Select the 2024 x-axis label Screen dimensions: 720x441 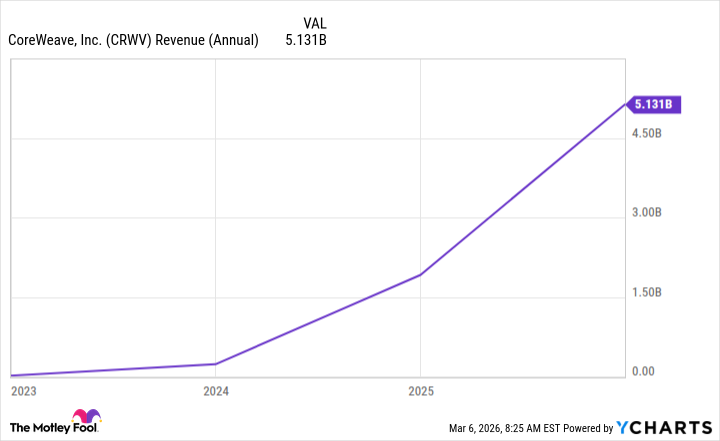click(x=215, y=391)
